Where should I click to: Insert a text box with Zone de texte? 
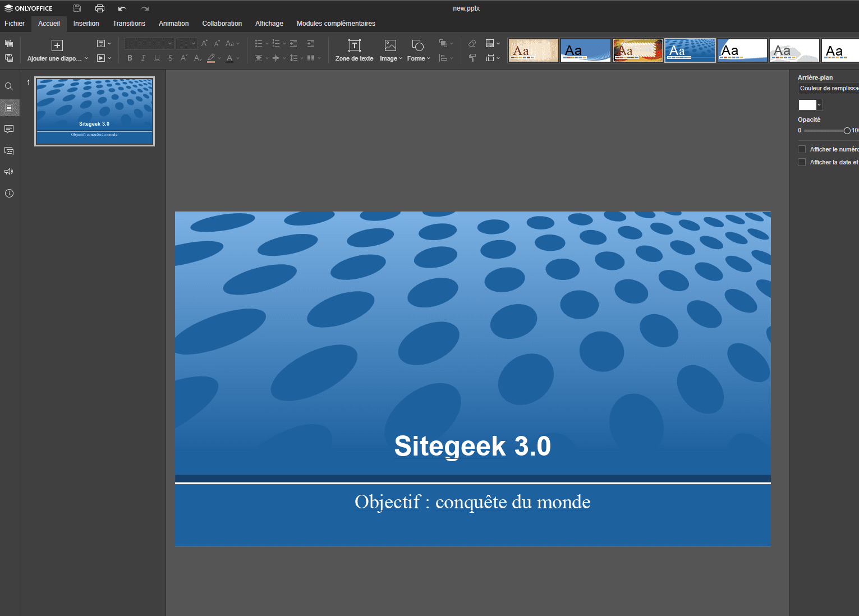click(x=354, y=50)
